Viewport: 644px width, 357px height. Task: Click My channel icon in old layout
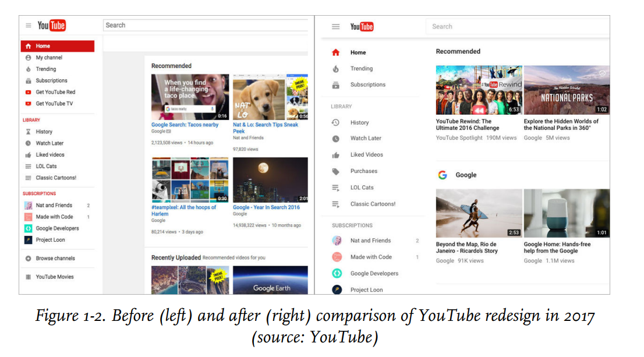pyautogui.click(x=28, y=58)
